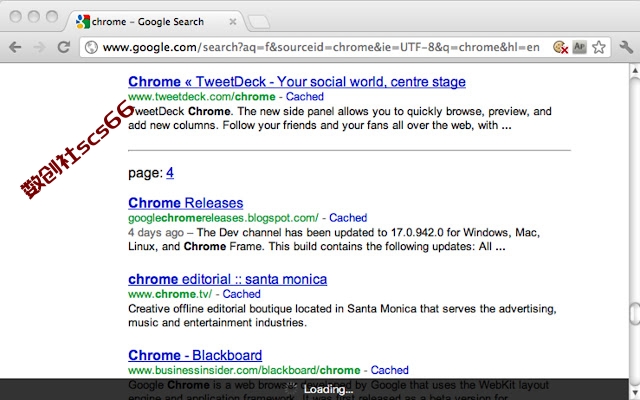The height and width of the screenshot is (400, 640).
Task: Open Cached link for www.chrome.tv
Action: point(241,294)
